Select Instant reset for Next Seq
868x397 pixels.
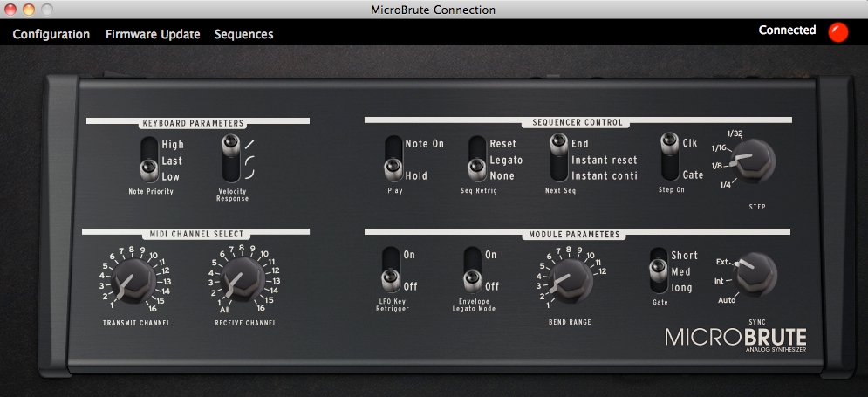(605, 160)
